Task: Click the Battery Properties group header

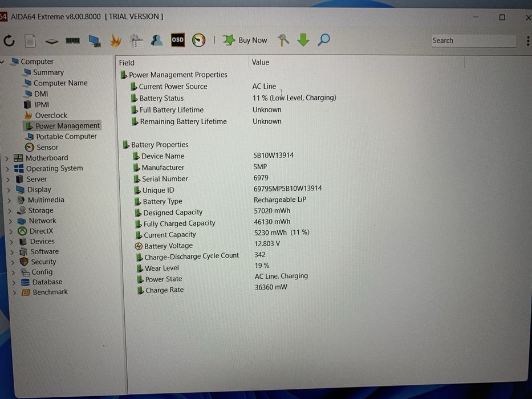Action: click(x=156, y=145)
